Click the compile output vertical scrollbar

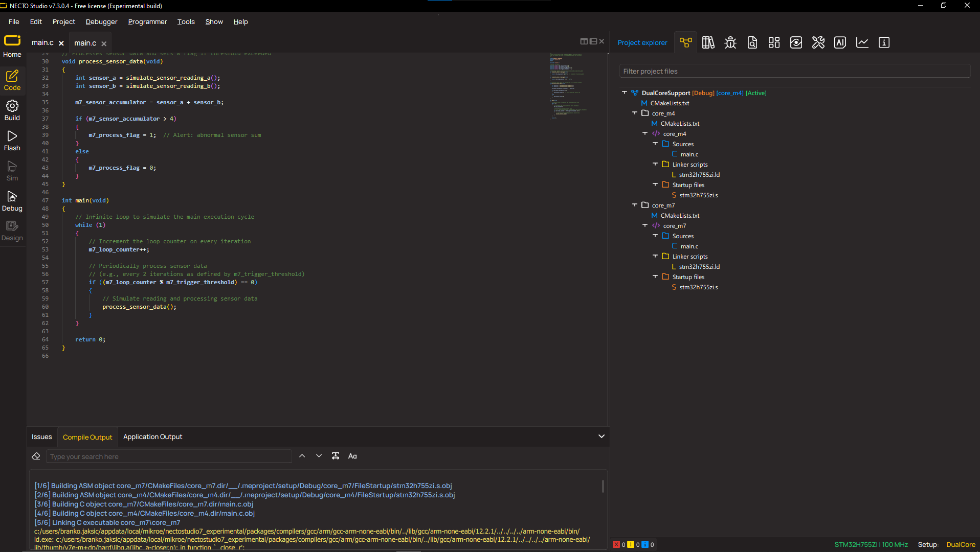pyautogui.click(x=603, y=486)
